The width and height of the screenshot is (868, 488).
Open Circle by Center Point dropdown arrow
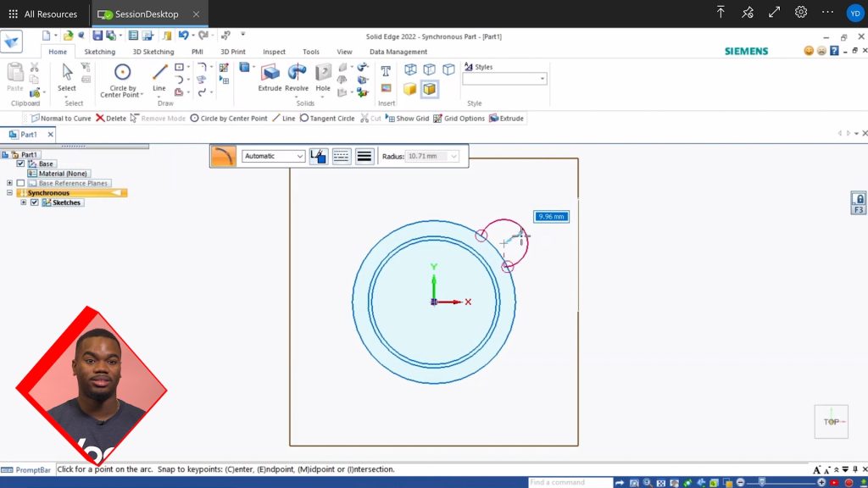(142, 95)
